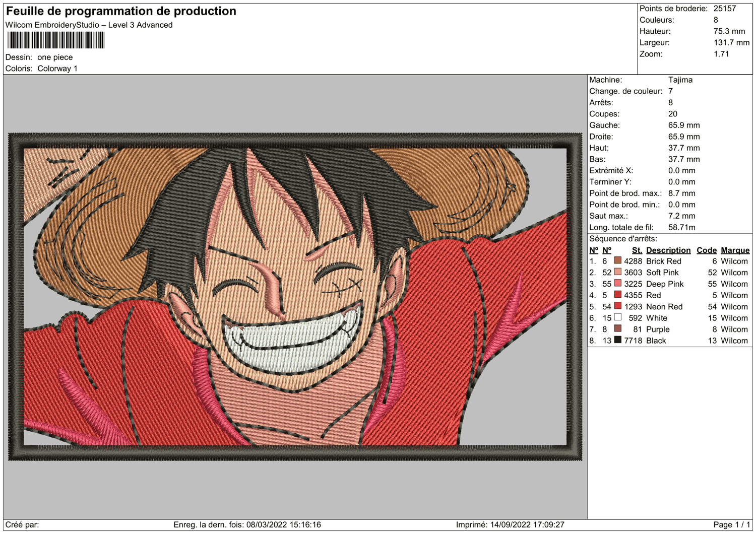Screen dimensions: 756x534
Task: Click the 'Description' column header
Action: [668, 250]
